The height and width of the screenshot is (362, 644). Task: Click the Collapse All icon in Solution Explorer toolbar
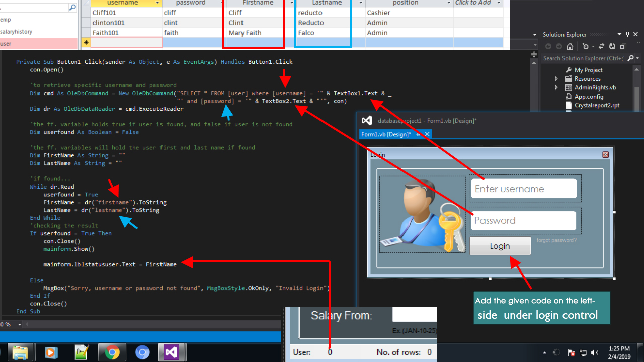[623, 46]
